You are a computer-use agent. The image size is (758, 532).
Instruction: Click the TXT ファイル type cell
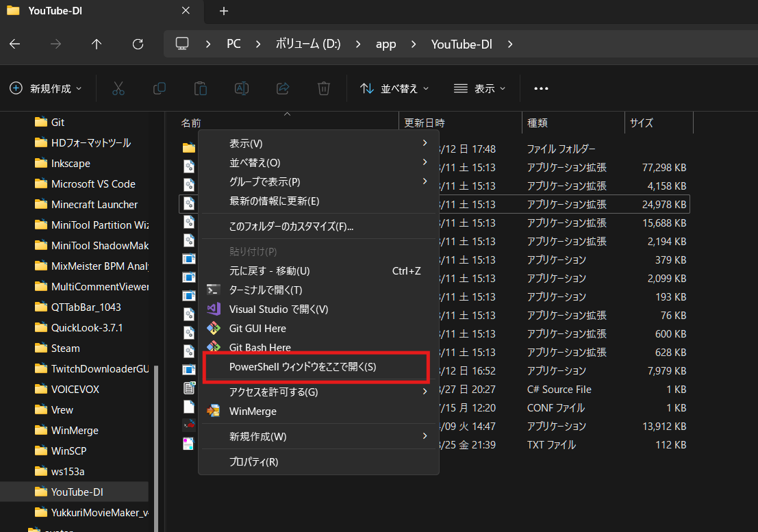552,444
